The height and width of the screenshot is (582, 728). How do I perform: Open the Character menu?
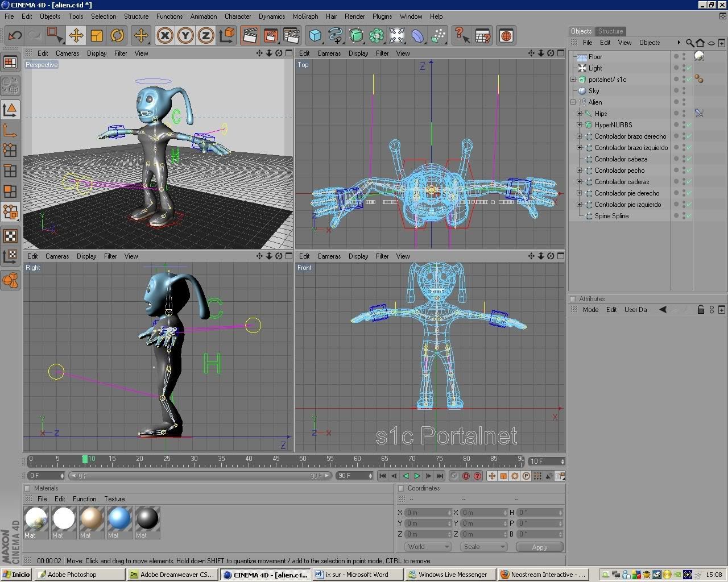(238, 16)
